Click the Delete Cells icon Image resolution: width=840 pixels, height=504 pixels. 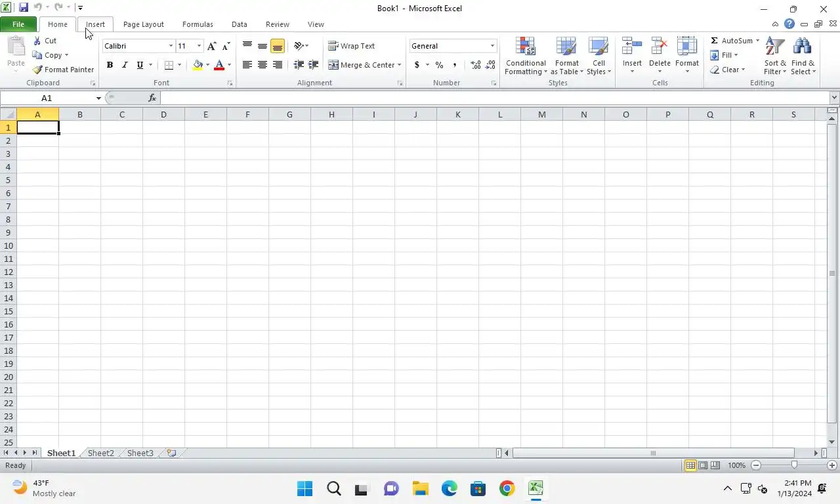click(660, 46)
